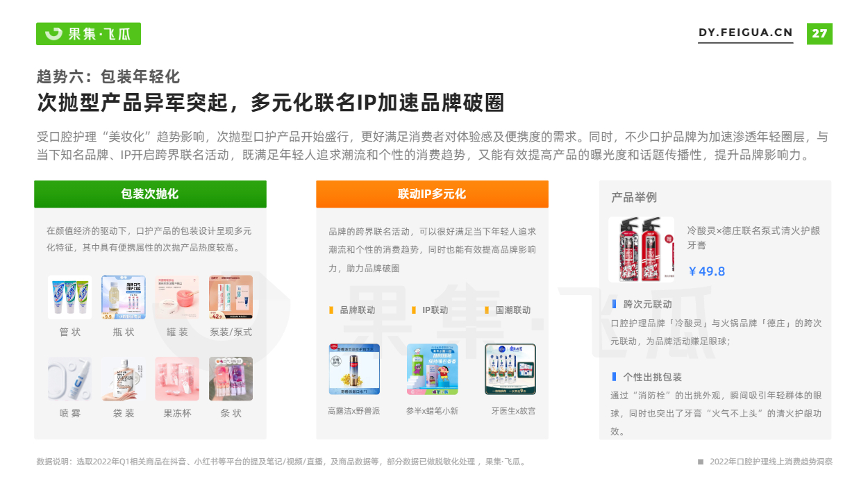Click the 罐装 pink jar image
The width and height of the screenshot is (868, 488).
[177, 297]
